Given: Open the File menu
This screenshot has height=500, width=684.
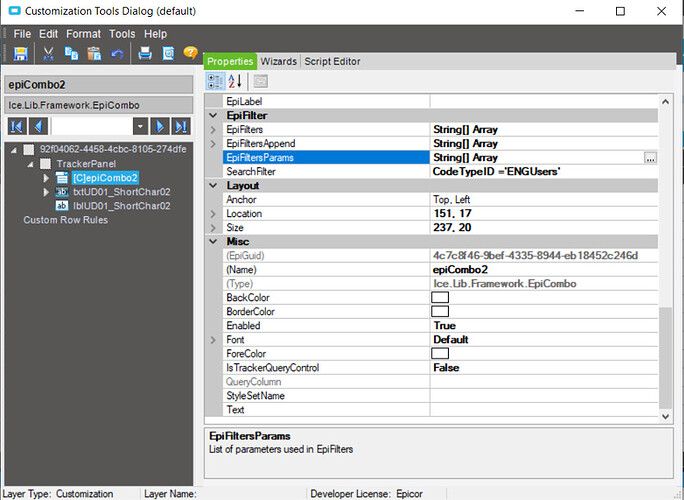Looking at the screenshot, I should pos(22,34).
